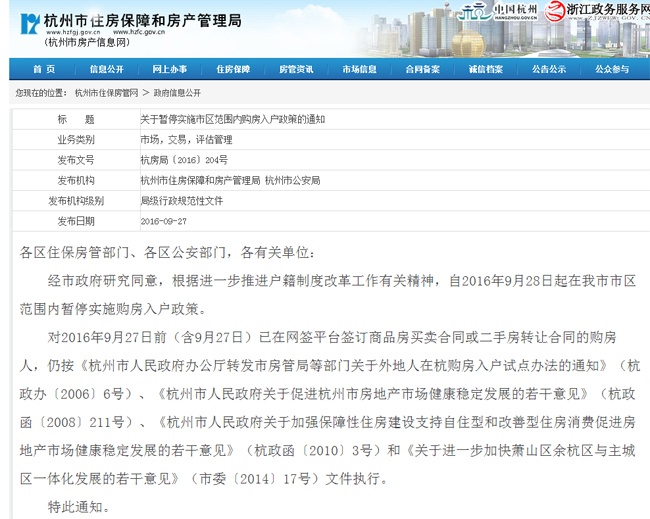Open the 住房保障 navigation item

(233, 69)
